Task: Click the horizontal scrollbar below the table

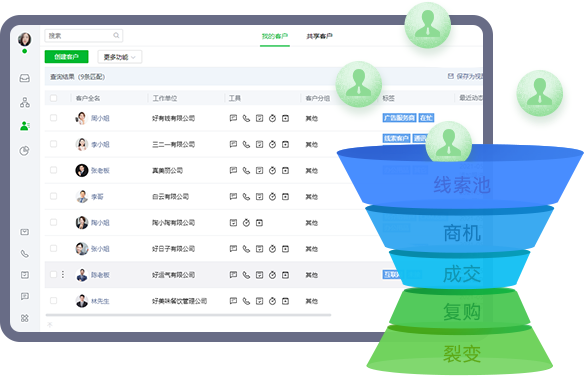Action: (188, 315)
